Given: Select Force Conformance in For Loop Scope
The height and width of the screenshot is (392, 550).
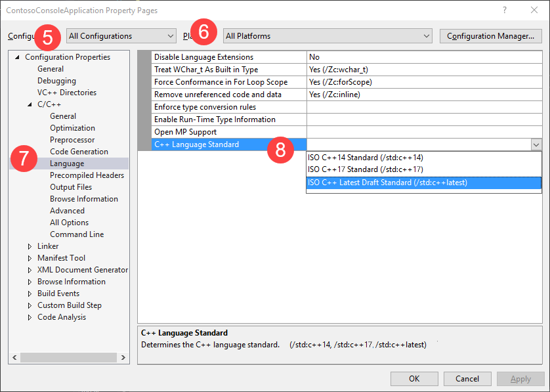Looking at the screenshot, I should pos(229,82).
